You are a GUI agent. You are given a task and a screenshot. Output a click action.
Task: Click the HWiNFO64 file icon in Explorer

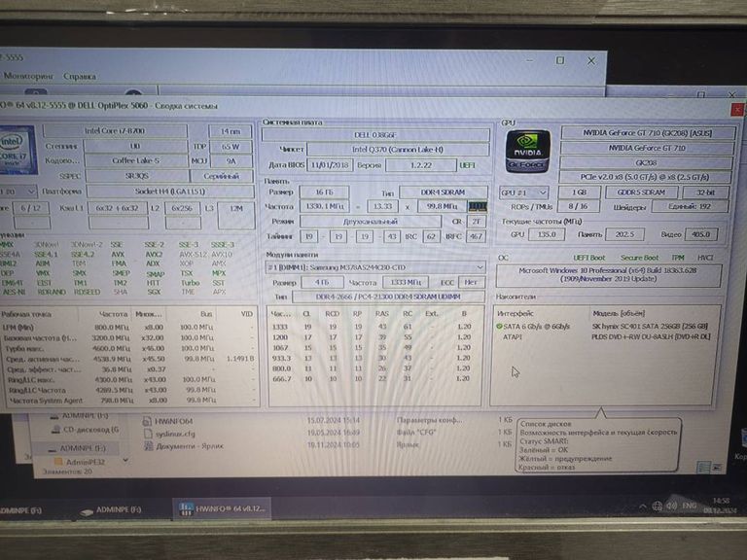(x=147, y=421)
